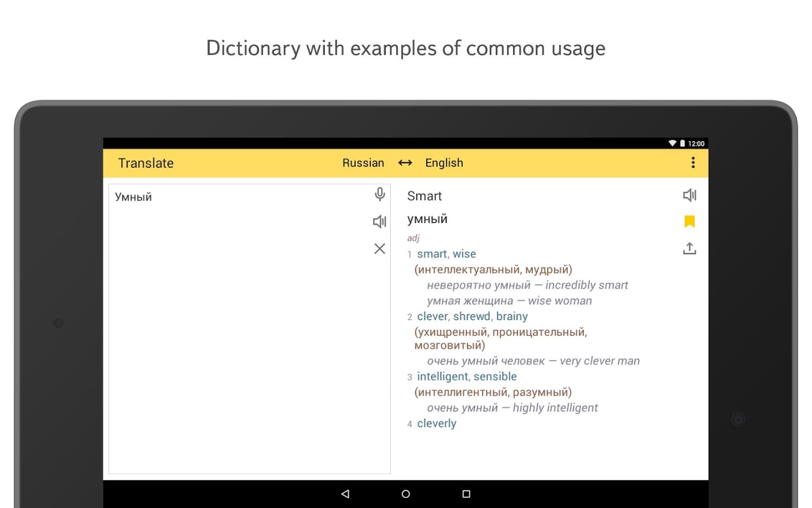This screenshot has height=508, width=812.
Task: Play pronunciation of the translation Smart
Action: [x=690, y=195]
